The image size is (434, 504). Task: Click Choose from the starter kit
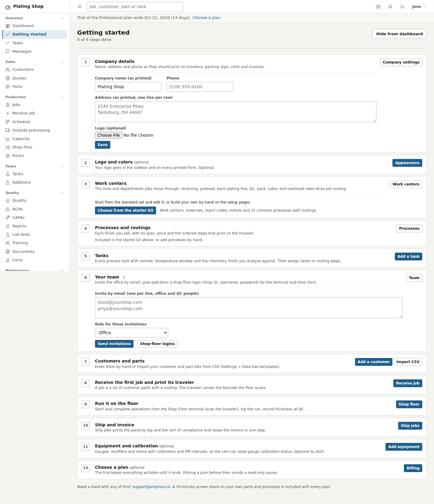[125, 210]
